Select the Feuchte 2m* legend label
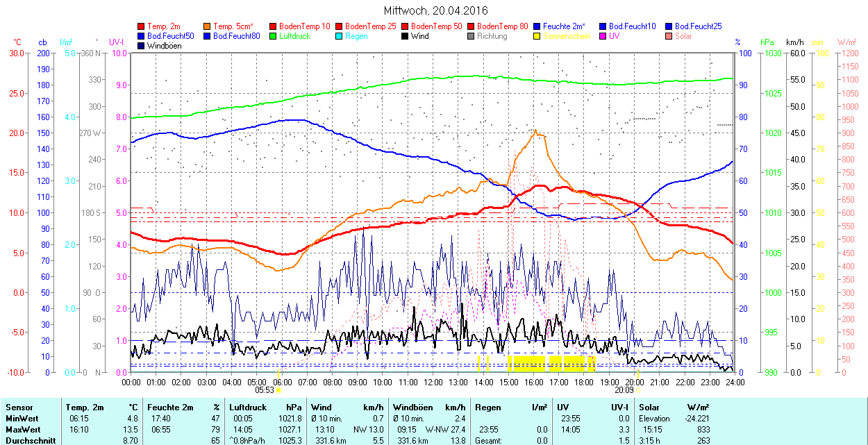This screenshot has height=445, width=868. (566, 26)
